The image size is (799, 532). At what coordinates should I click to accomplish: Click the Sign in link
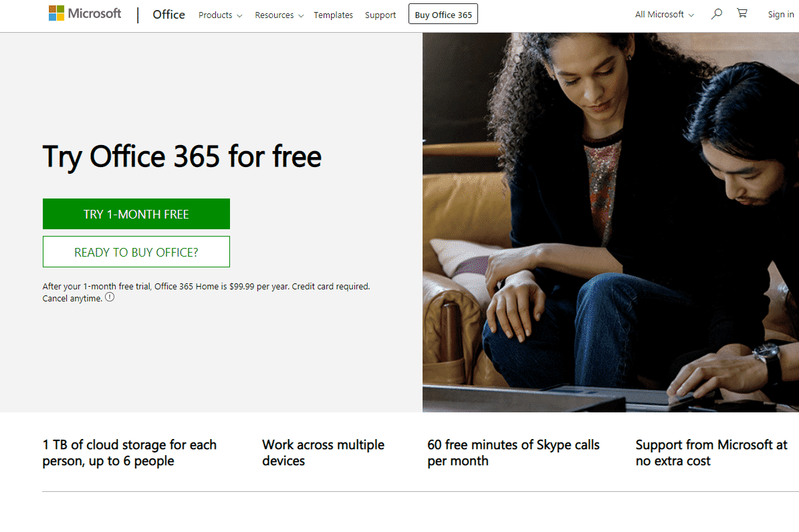(x=780, y=15)
